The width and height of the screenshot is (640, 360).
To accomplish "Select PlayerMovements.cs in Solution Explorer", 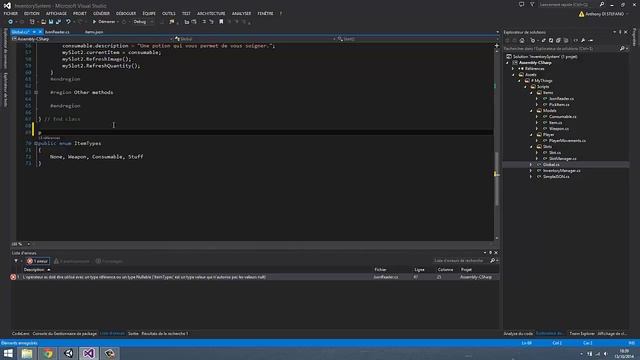I will [x=567, y=141].
